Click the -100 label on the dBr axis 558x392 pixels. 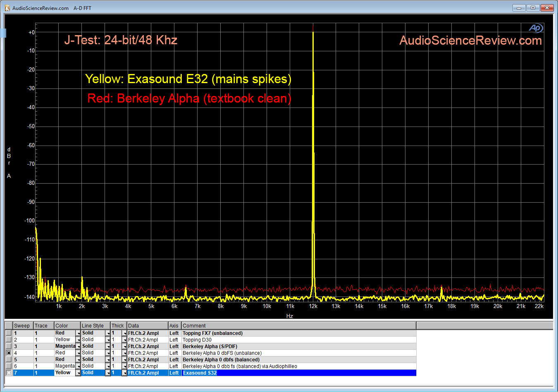(x=30, y=221)
